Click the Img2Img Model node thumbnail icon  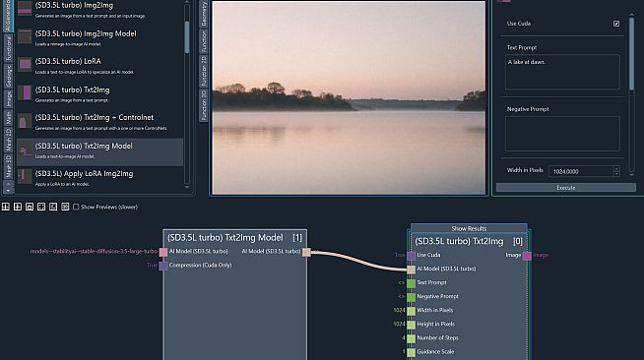[25, 36]
